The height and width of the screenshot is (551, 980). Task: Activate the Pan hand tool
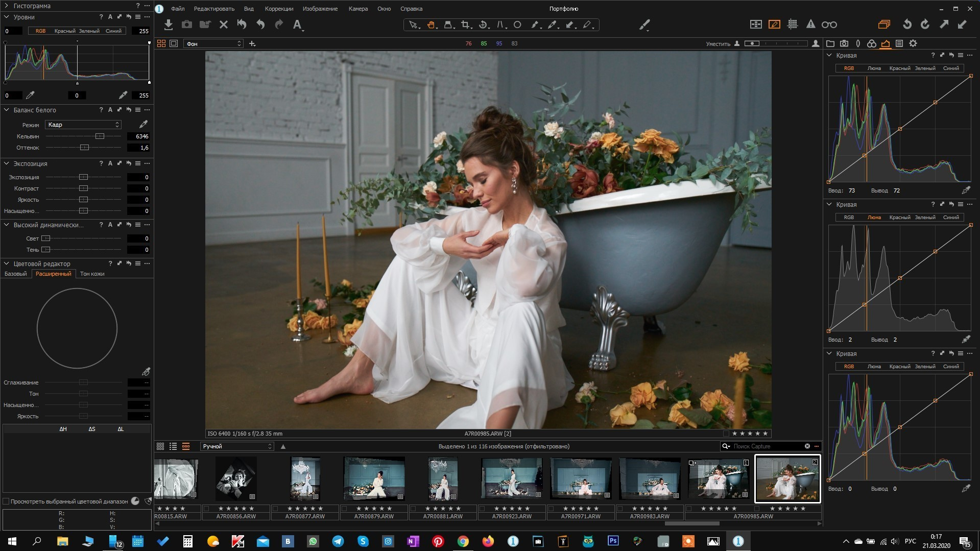[431, 25]
